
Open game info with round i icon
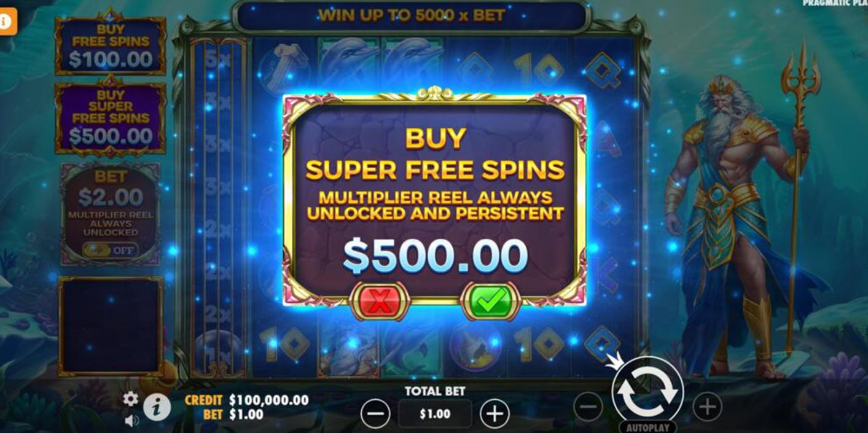point(157,407)
